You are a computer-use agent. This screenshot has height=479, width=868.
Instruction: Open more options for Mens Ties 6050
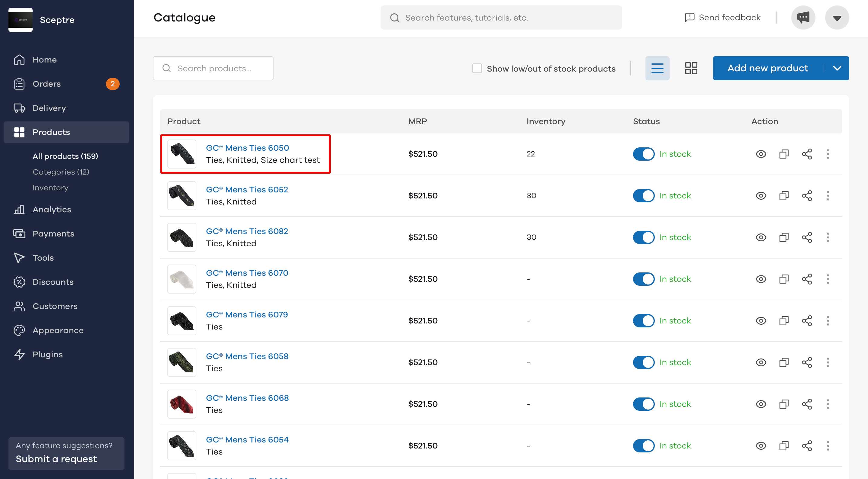828,154
